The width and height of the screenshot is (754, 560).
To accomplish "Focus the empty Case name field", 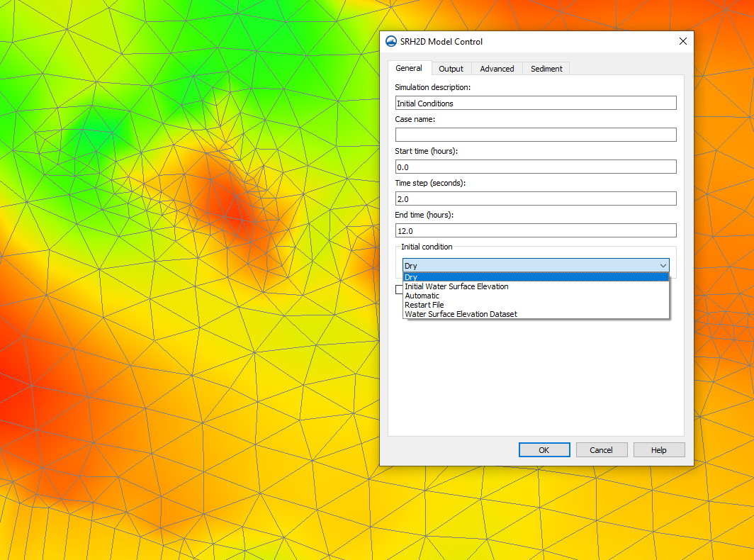I will [536, 135].
